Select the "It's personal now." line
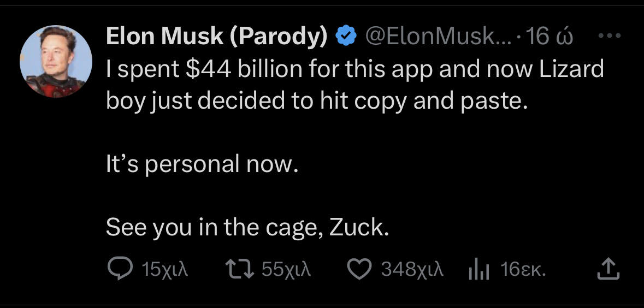644x308 pixels. [203, 164]
